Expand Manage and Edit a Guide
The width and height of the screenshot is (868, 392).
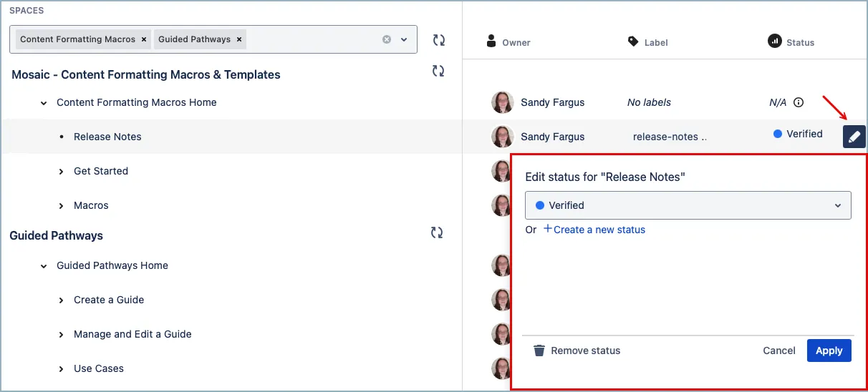62,335
